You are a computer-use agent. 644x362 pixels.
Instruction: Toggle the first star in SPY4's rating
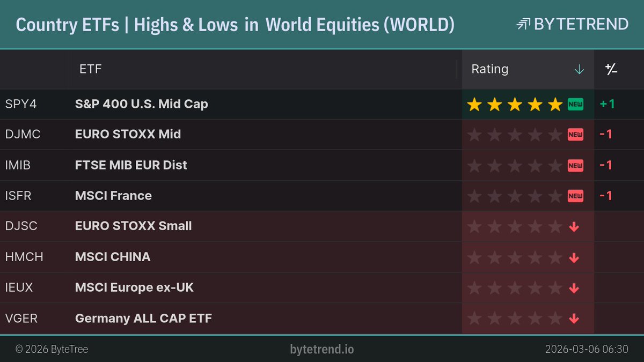(474, 104)
